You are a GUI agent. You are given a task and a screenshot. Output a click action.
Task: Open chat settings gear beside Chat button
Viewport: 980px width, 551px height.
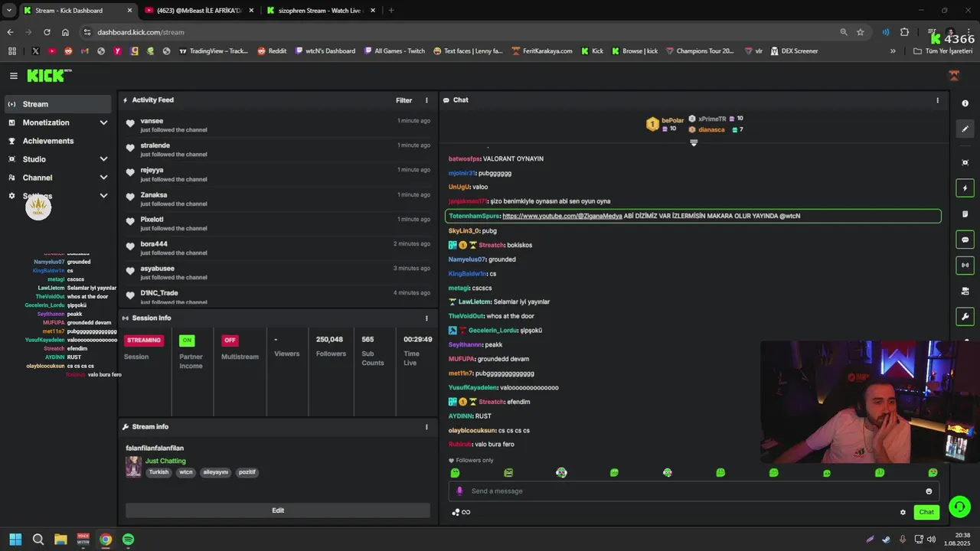[x=903, y=513]
